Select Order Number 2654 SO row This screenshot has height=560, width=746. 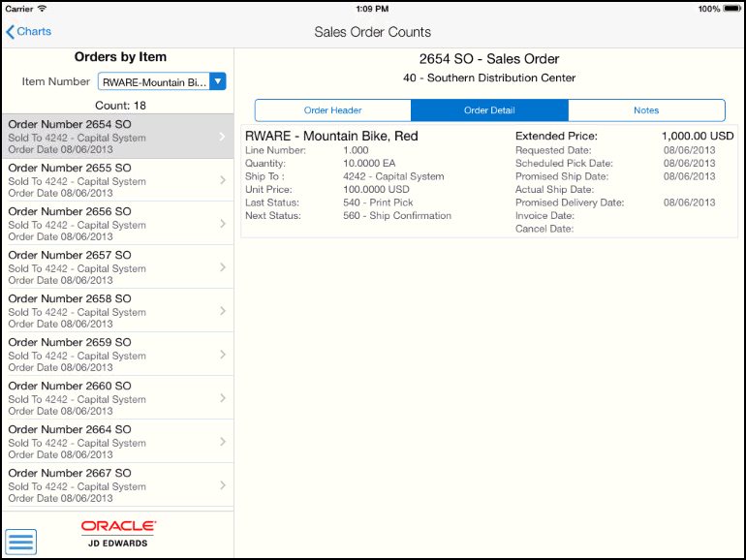(x=117, y=137)
